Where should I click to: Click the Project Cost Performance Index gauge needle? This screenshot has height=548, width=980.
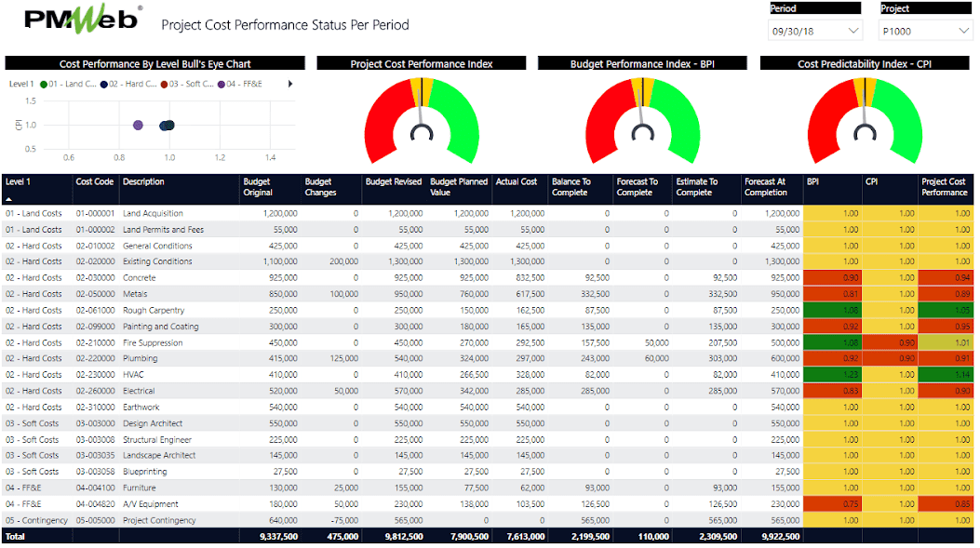pos(422,104)
